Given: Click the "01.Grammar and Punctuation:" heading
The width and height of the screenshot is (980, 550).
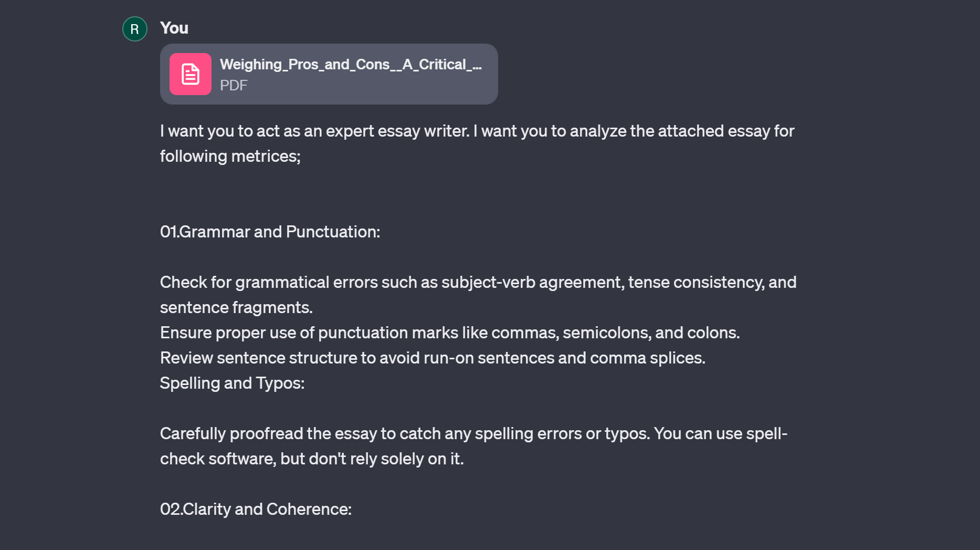Looking at the screenshot, I should [270, 232].
